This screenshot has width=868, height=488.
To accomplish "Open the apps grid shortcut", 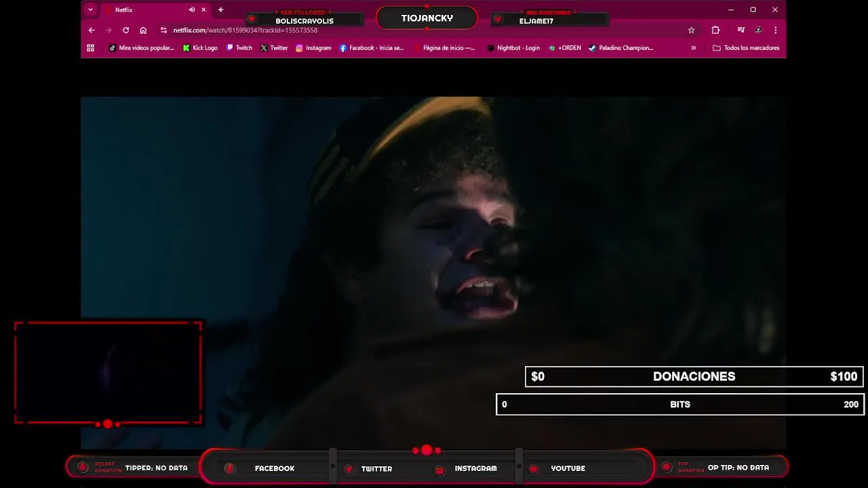I will pyautogui.click(x=90, y=48).
